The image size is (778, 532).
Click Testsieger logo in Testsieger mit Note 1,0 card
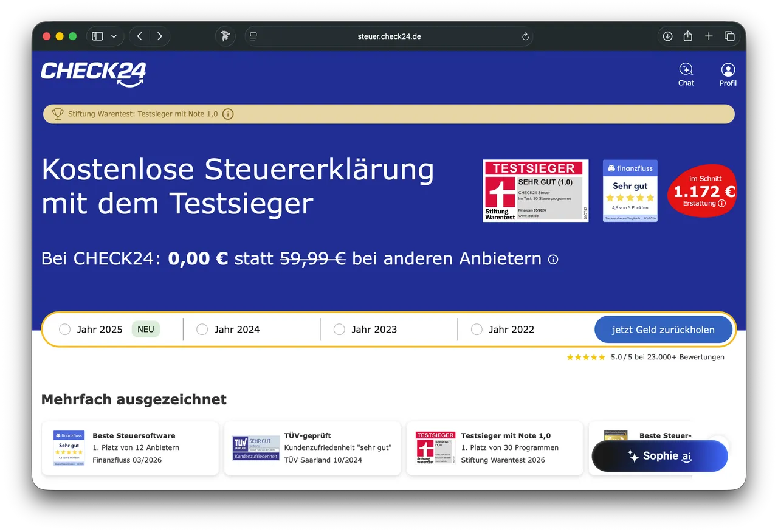435,448
